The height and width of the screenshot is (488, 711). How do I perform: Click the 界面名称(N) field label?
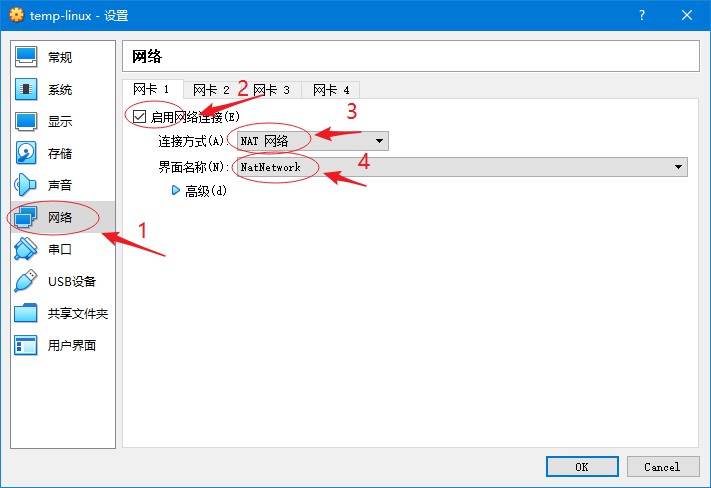coord(193,167)
